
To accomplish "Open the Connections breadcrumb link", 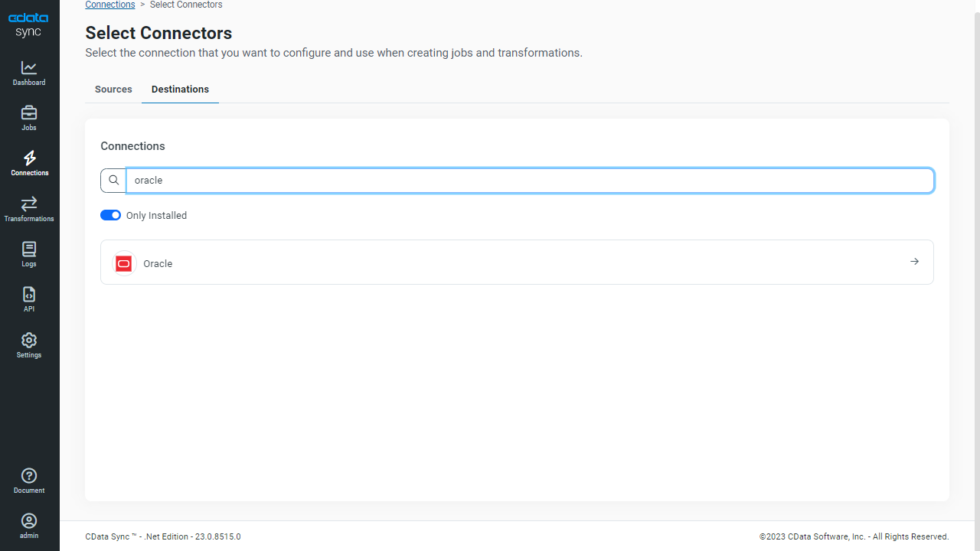I will tap(109, 5).
